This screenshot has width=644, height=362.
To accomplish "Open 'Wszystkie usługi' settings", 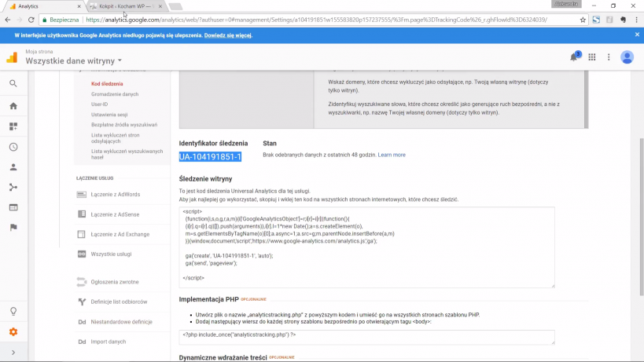I will click(x=111, y=254).
